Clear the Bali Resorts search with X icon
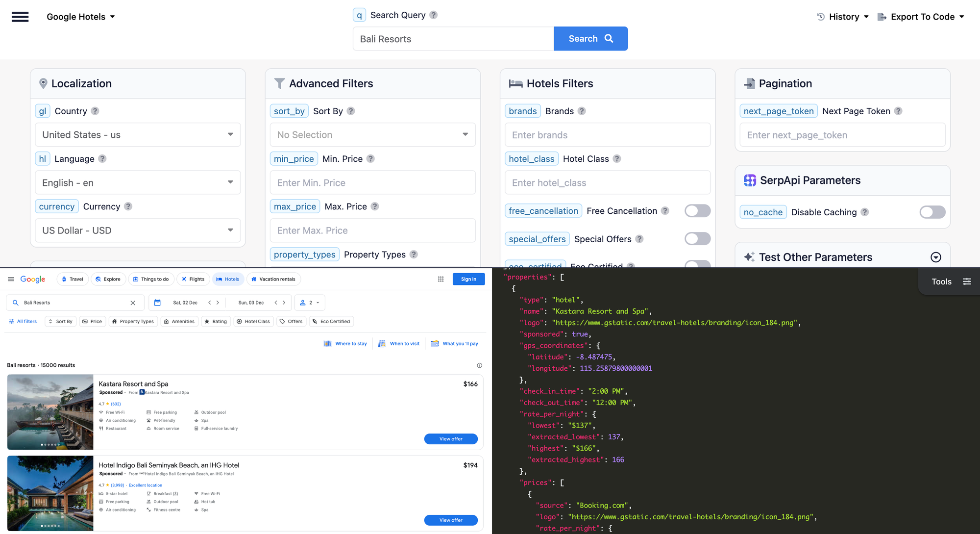 click(x=133, y=303)
